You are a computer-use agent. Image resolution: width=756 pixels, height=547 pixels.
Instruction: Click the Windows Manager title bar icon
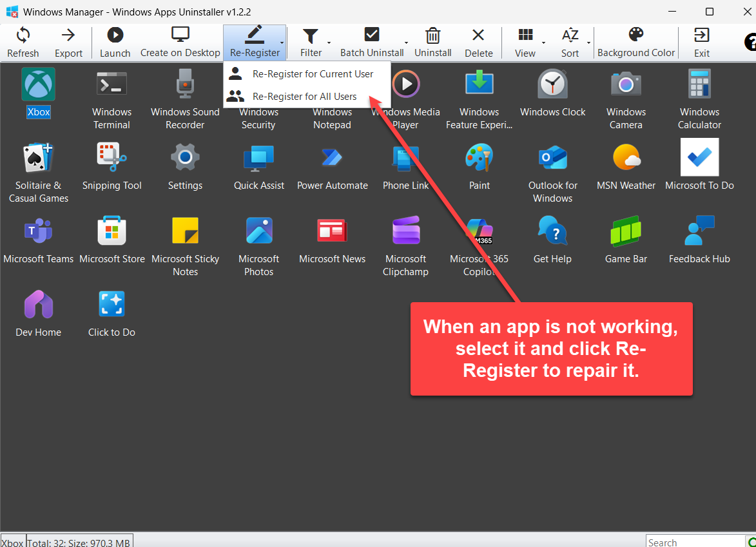click(12, 12)
